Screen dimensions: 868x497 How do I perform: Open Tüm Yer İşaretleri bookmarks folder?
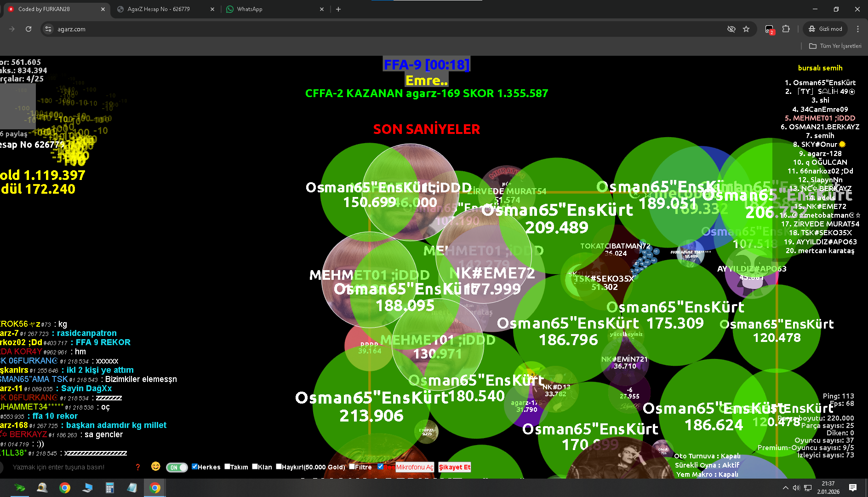point(835,46)
